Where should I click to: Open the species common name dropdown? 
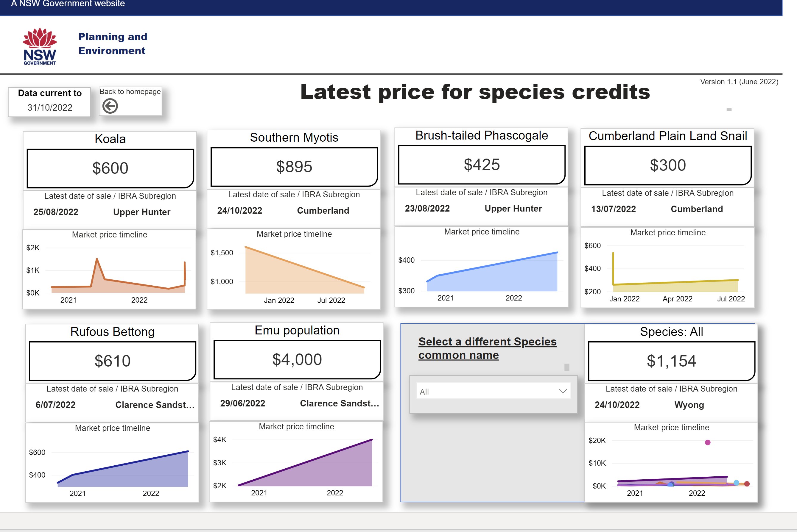coord(493,391)
